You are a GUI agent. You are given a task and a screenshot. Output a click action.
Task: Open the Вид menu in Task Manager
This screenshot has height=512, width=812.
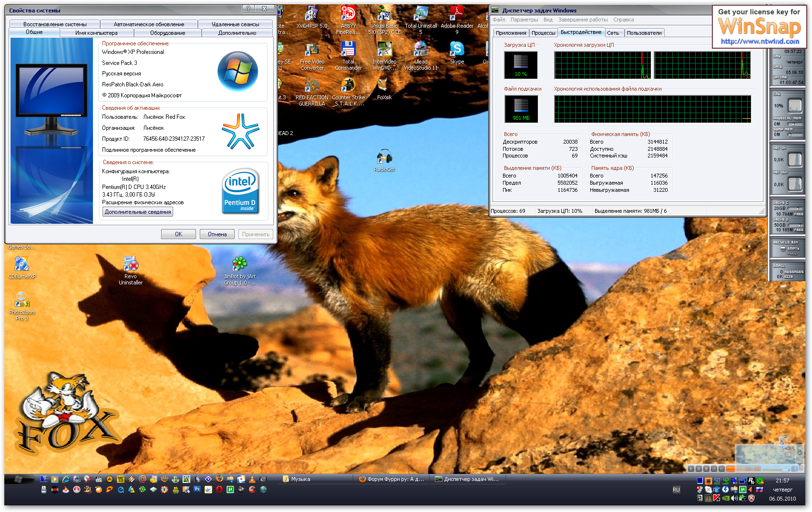[548, 20]
